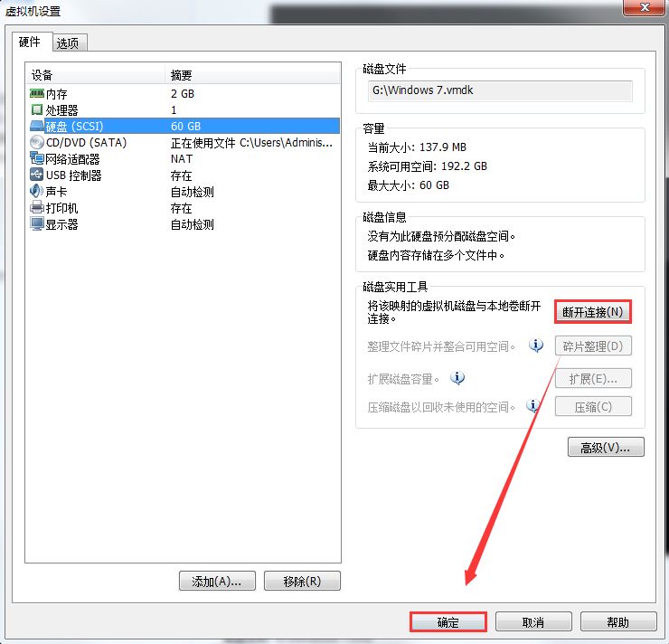The image size is (669, 644).
Task: Click the display (显示器) monitor icon
Action: click(x=37, y=223)
